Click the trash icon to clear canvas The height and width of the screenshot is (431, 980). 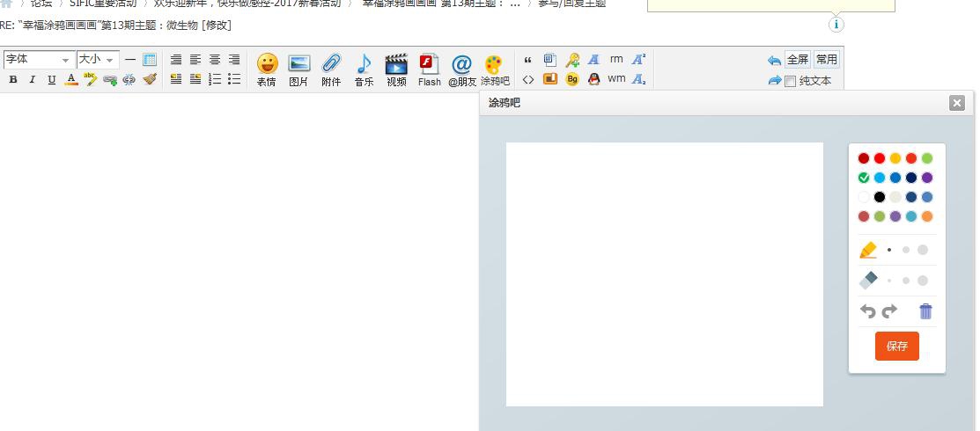(x=925, y=311)
